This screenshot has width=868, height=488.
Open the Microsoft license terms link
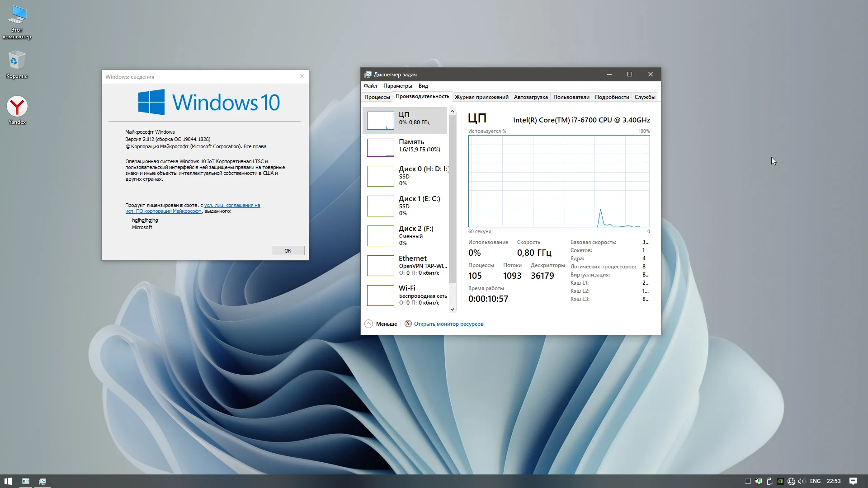232,205
